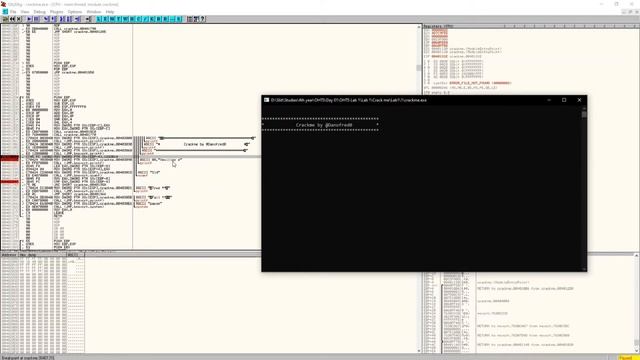640x360 pixels.
Task: Click the Go to address toolbar icon
Action: [x=88, y=19]
